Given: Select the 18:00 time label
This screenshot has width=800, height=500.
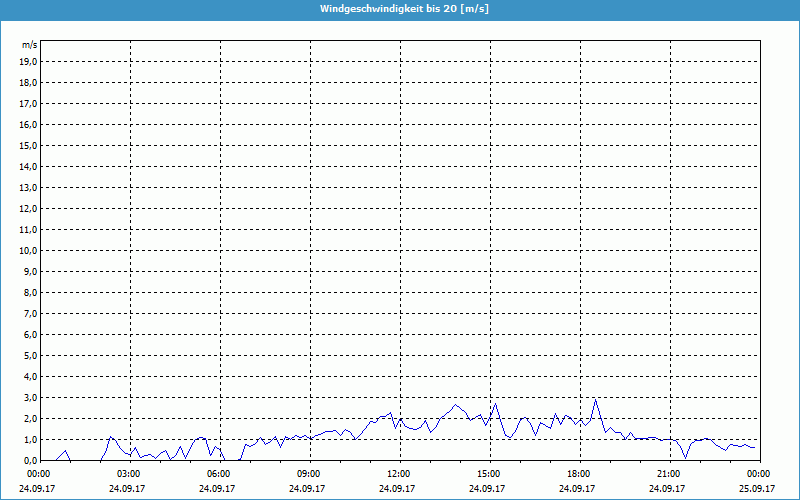Looking at the screenshot, I should click(579, 473).
